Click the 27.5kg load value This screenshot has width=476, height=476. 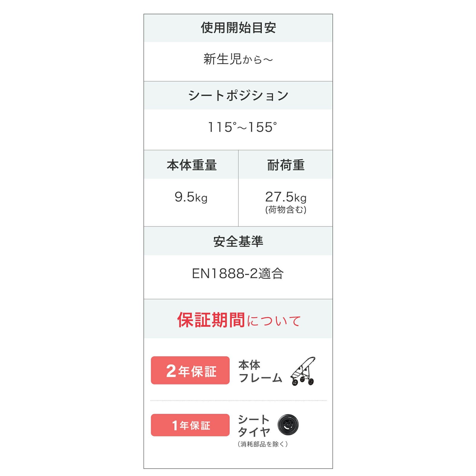coord(286,197)
